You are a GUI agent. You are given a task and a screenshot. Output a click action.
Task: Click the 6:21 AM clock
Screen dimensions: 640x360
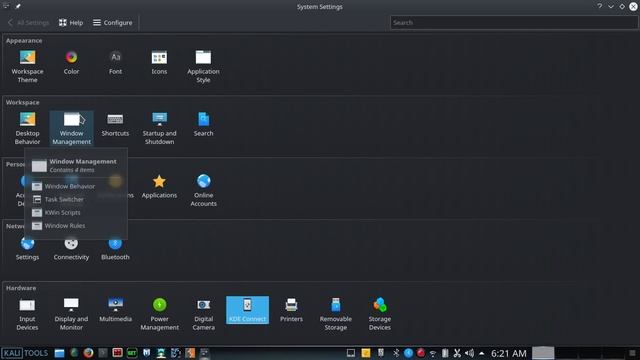click(x=509, y=353)
